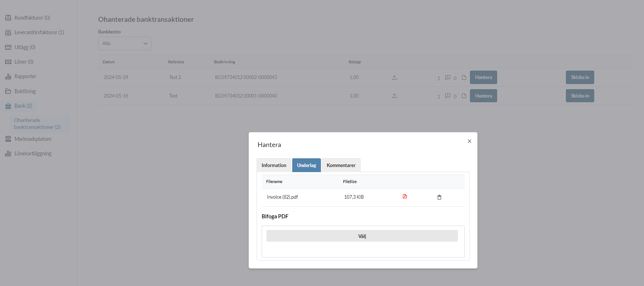Viewport: 644px width, 286px height.
Task: Click the Referens column header
Action: click(176, 62)
